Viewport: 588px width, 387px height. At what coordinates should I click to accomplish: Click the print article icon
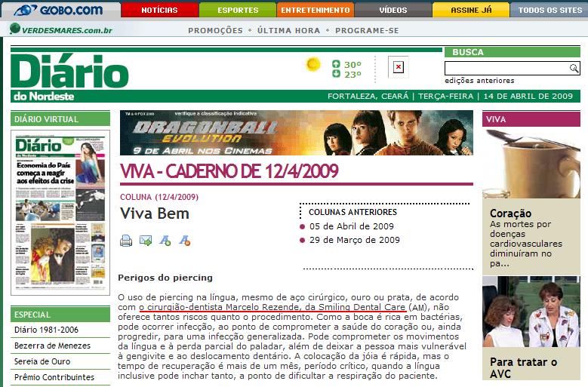pos(126,241)
